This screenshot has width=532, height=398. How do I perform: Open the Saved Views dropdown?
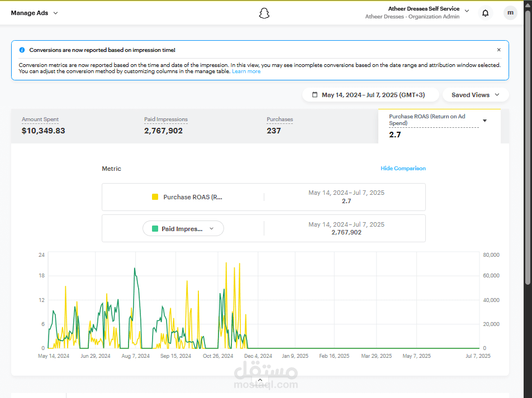476,95
